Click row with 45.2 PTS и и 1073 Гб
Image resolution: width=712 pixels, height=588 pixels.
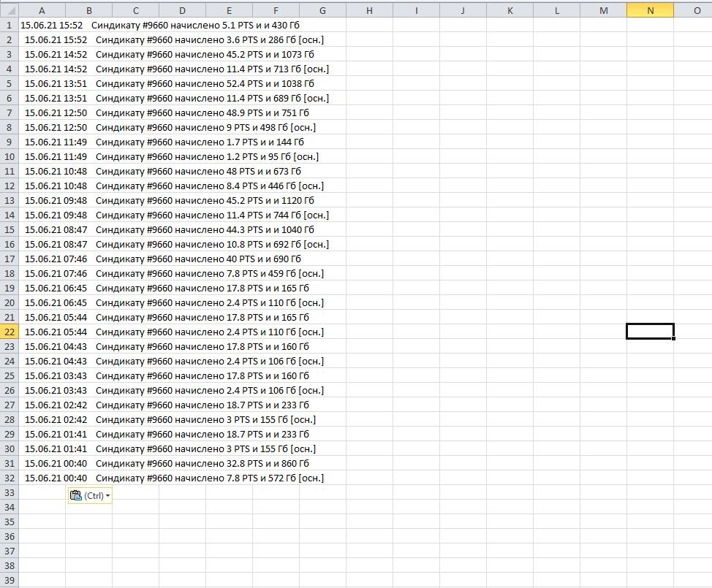170,55
